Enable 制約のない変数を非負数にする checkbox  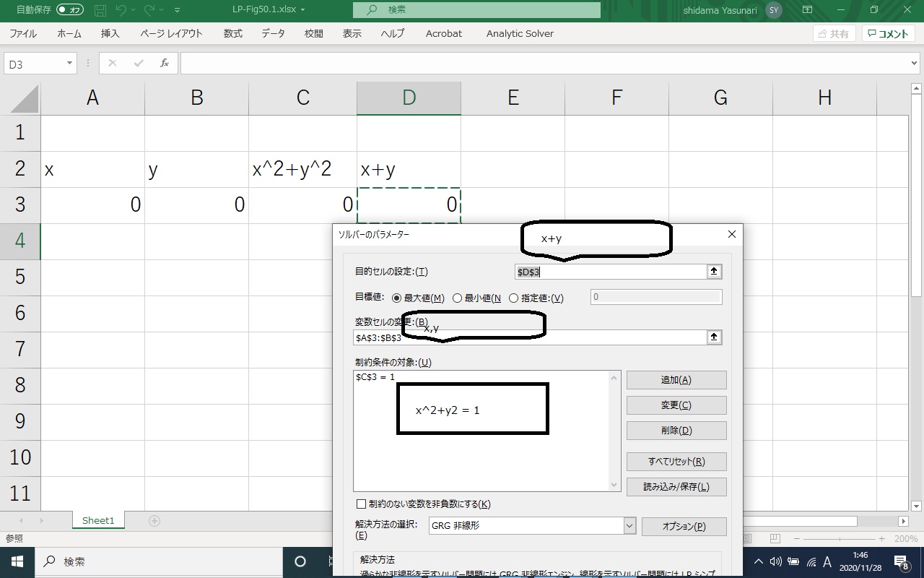[x=361, y=504]
